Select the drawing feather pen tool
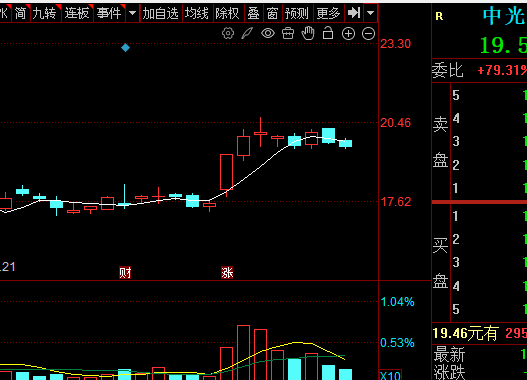 247,33
